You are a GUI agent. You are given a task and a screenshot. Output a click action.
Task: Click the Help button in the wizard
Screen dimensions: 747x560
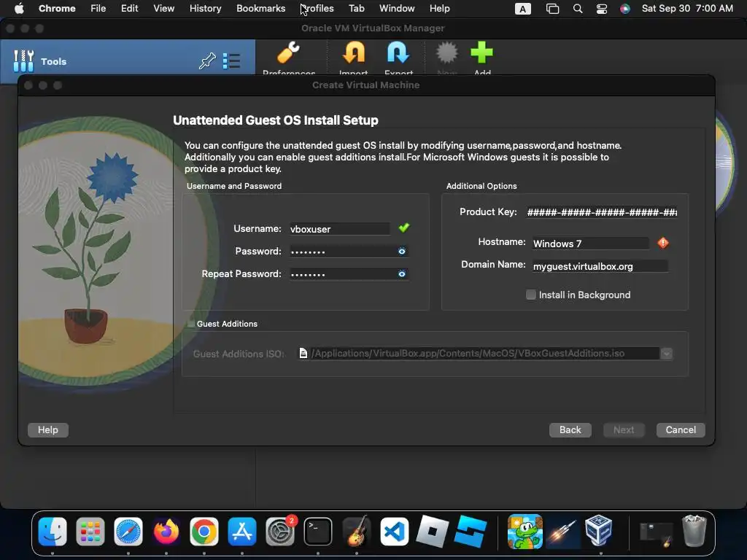(x=47, y=430)
